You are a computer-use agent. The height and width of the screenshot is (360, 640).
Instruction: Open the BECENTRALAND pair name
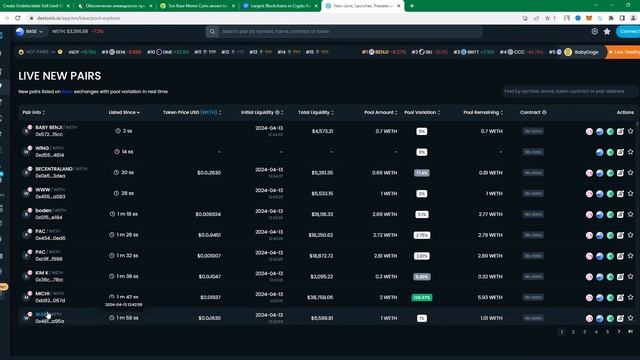click(54, 169)
